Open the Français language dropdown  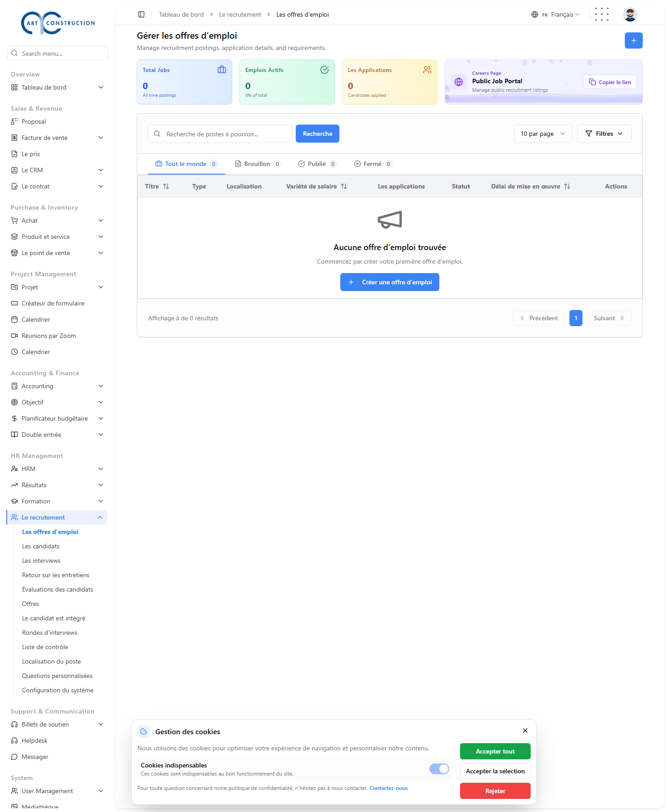pos(555,14)
